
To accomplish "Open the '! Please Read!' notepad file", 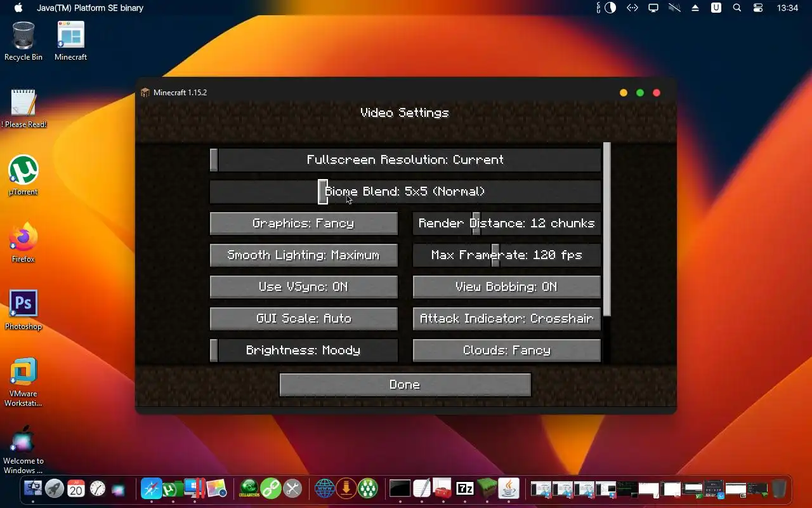I will [x=23, y=109].
